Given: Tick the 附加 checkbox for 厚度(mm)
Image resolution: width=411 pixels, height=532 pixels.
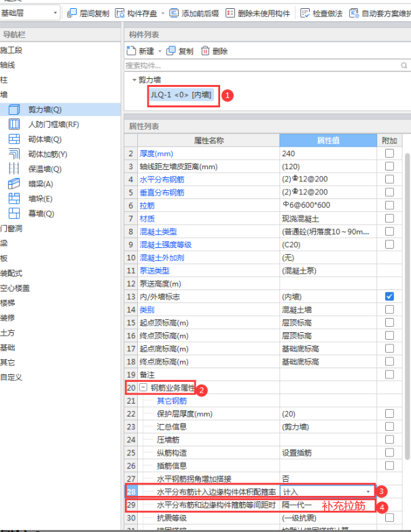Looking at the screenshot, I should (389, 154).
